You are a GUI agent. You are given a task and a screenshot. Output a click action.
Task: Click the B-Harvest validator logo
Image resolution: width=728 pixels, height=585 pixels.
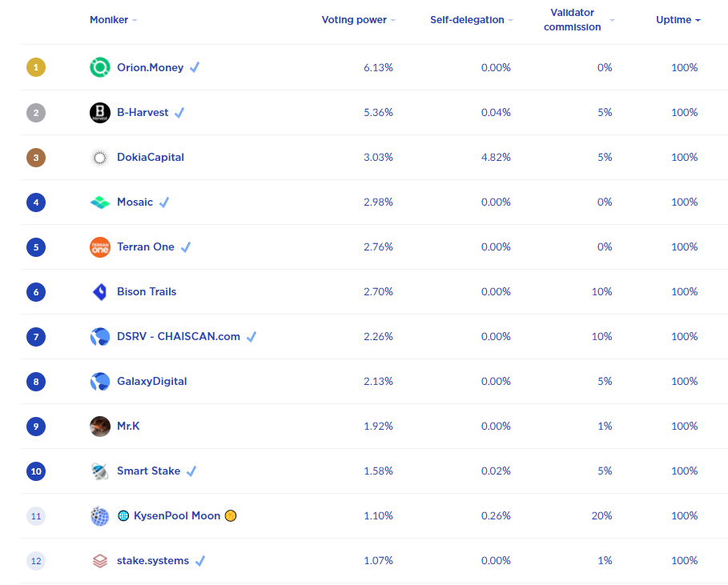tap(99, 113)
